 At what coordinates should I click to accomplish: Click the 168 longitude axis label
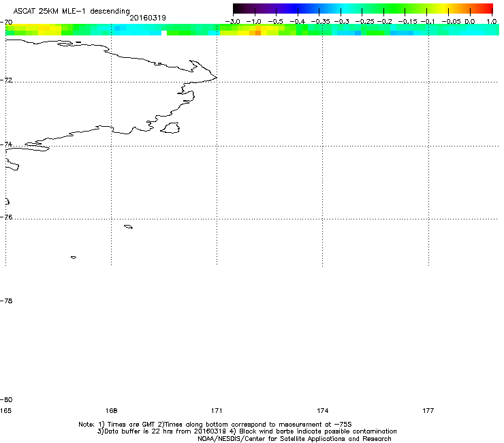point(111,410)
